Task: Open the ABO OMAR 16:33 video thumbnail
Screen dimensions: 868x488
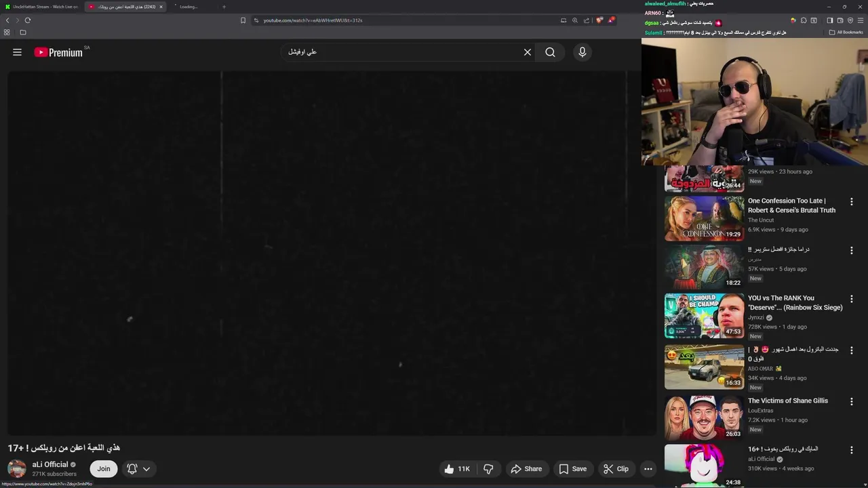Action: [x=704, y=367]
